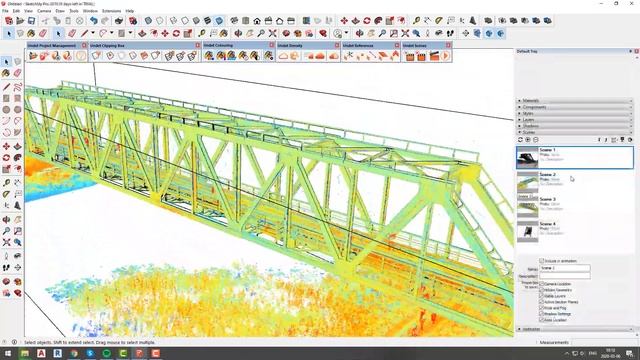The height and width of the screenshot is (360, 640).
Task: Click the Undo arrow icon
Action: coord(94,20)
